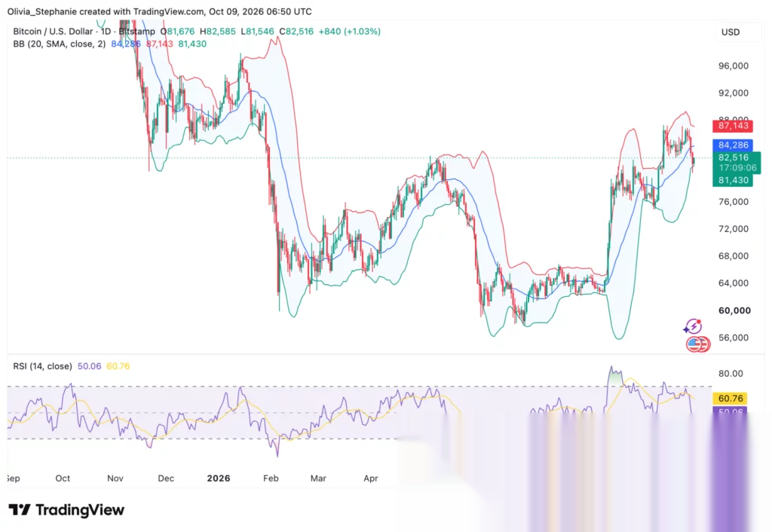Viewport: 772px width, 532px height.
Task: Click the yellow 60.76 value in the RSI legend
Action: click(118, 366)
